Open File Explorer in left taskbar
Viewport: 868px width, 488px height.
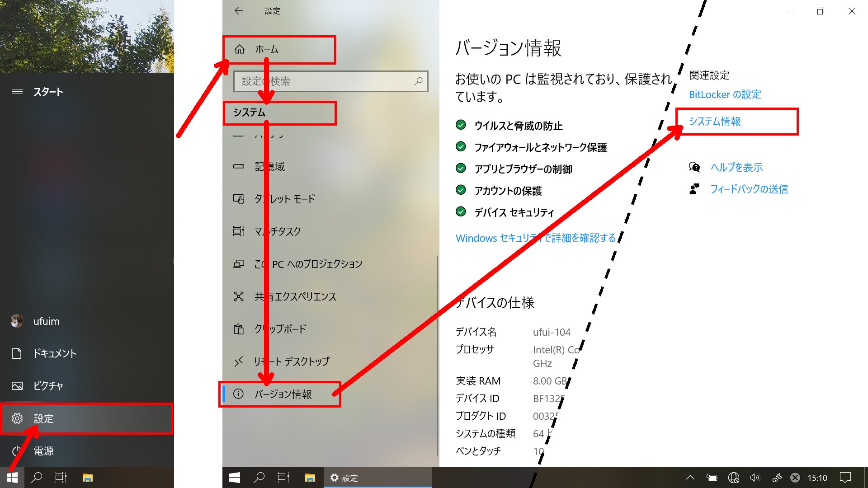88,478
